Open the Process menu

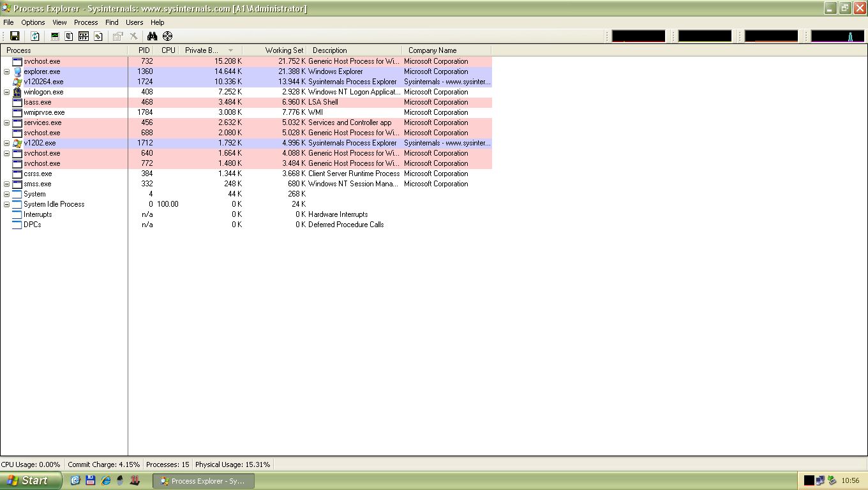click(86, 22)
